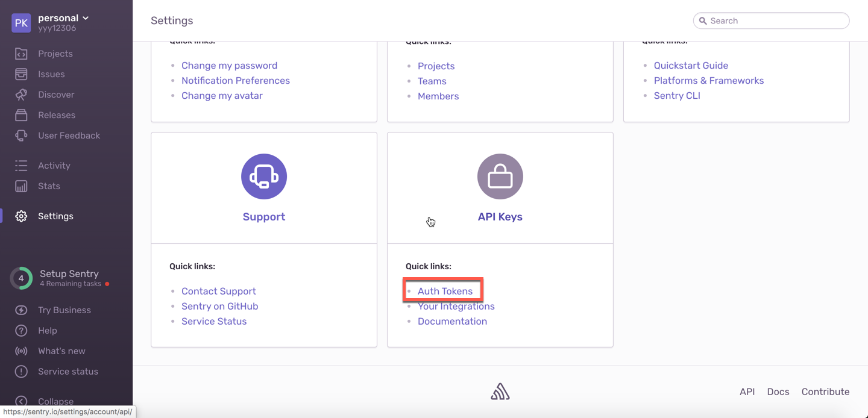Select Settings in the sidebar menu

click(55, 216)
